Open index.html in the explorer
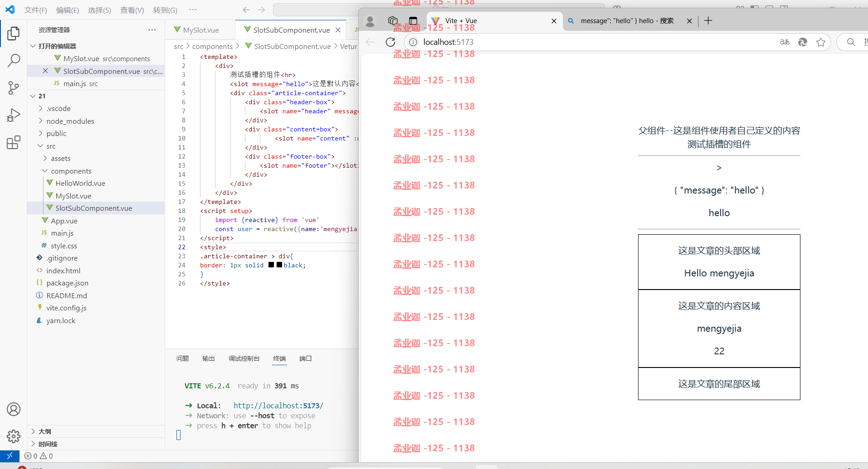 (63, 271)
